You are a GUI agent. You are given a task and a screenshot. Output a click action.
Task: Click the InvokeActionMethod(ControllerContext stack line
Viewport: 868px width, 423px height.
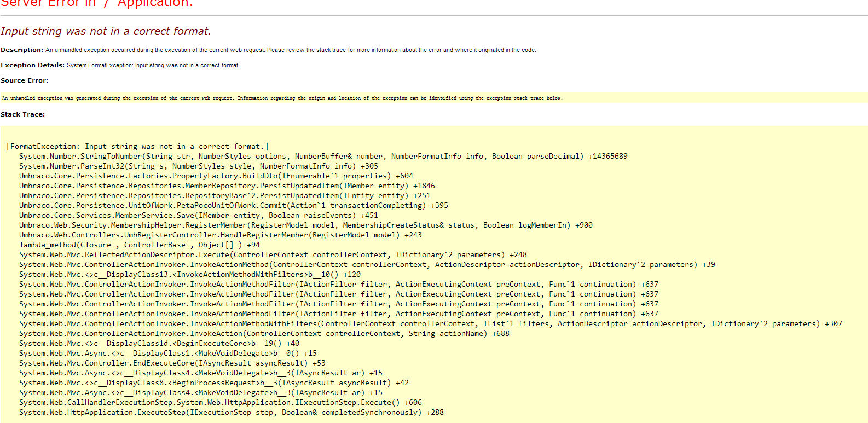(x=367, y=264)
